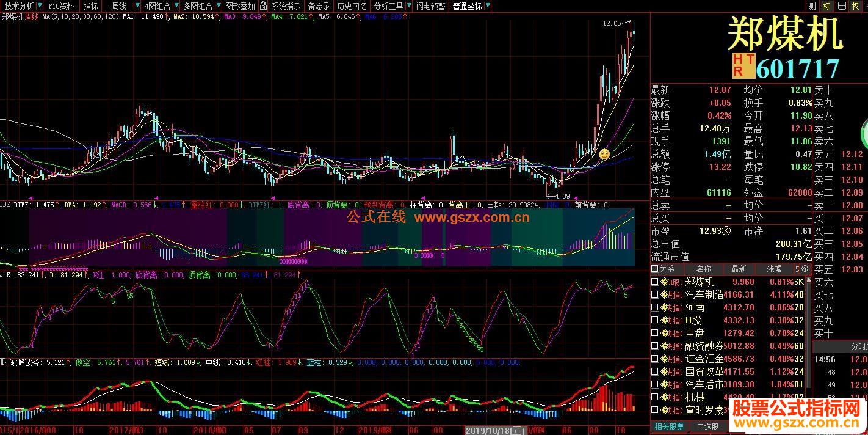The width and height of the screenshot is (868, 435).
Task: Check the box for 中盘 row
Action: coord(655,334)
